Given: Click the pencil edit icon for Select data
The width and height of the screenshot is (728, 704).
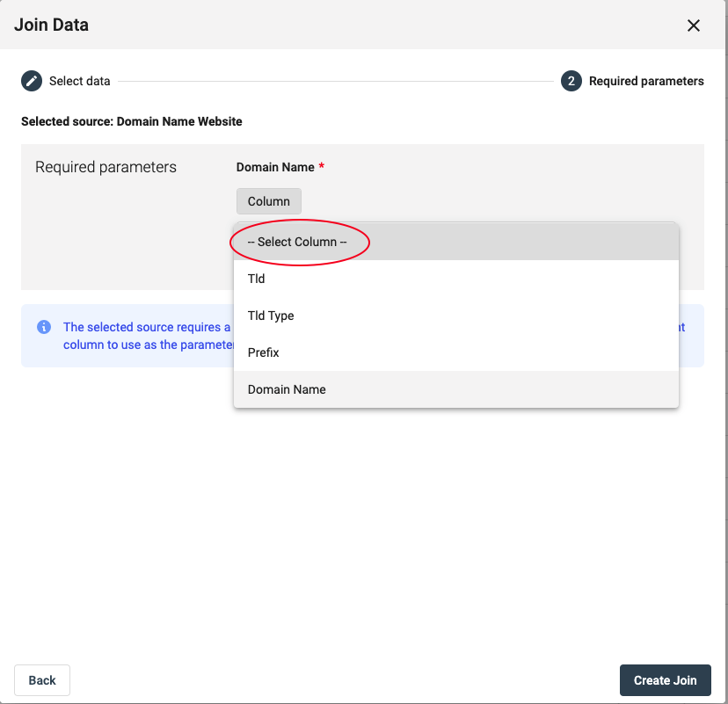Looking at the screenshot, I should (32, 81).
